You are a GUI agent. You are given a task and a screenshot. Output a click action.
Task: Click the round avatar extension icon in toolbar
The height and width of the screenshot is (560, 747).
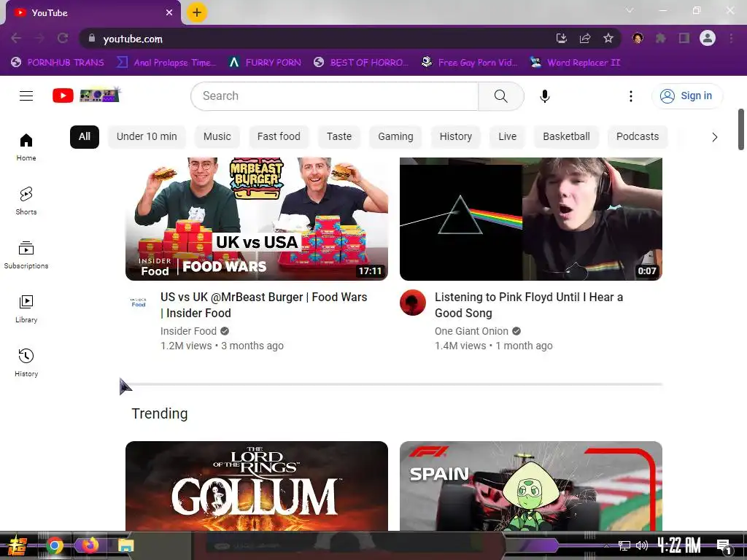638,38
